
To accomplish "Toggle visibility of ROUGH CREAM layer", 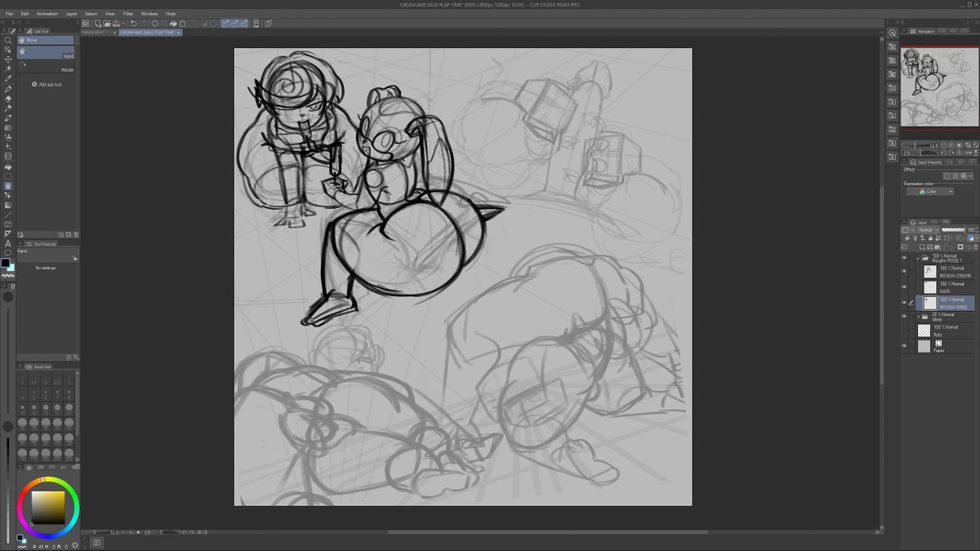I will pyautogui.click(x=904, y=271).
